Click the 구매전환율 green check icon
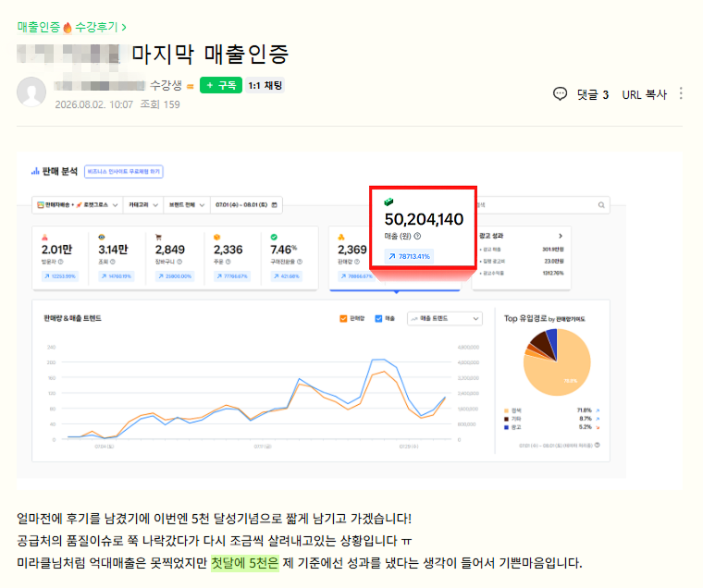Image resolution: width=703 pixels, height=588 pixels. 274,237
